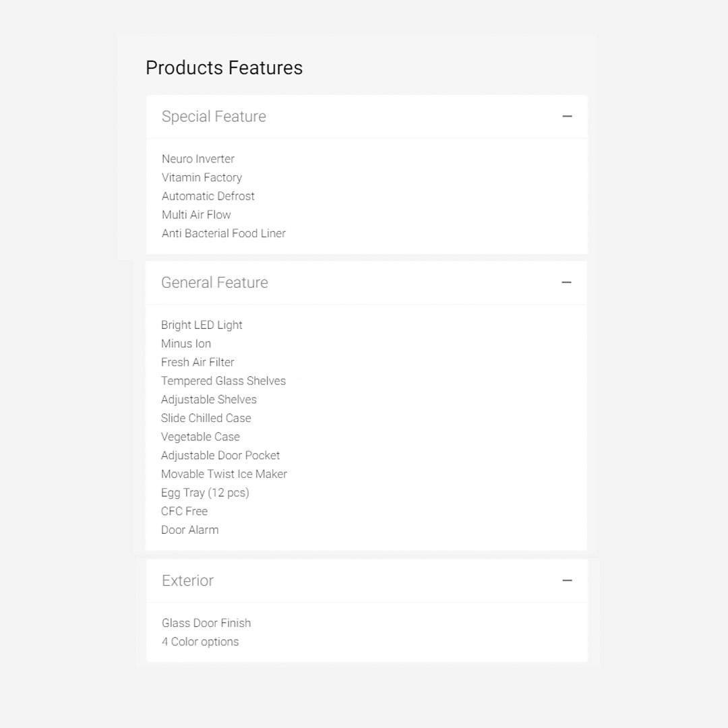Click the Door Alarm item
The image size is (728, 728).
(189, 530)
